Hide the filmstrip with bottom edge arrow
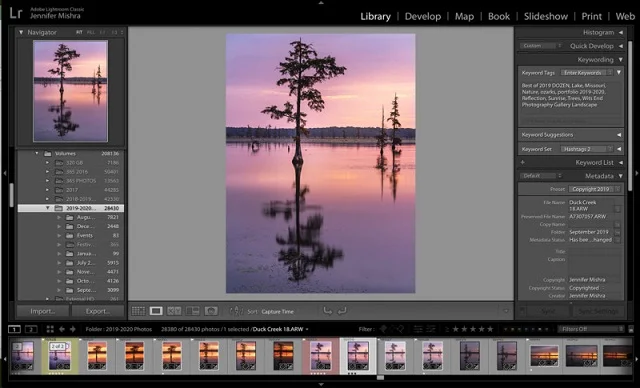 [x=321, y=384]
